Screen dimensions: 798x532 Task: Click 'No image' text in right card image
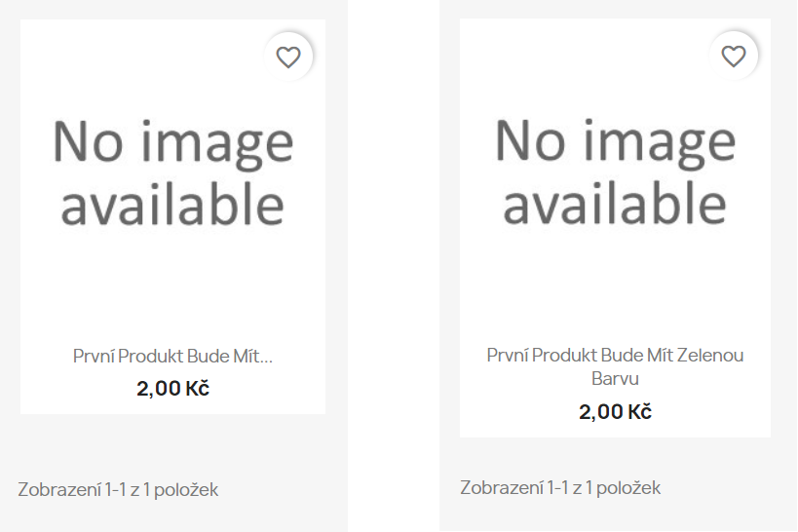point(615,141)
